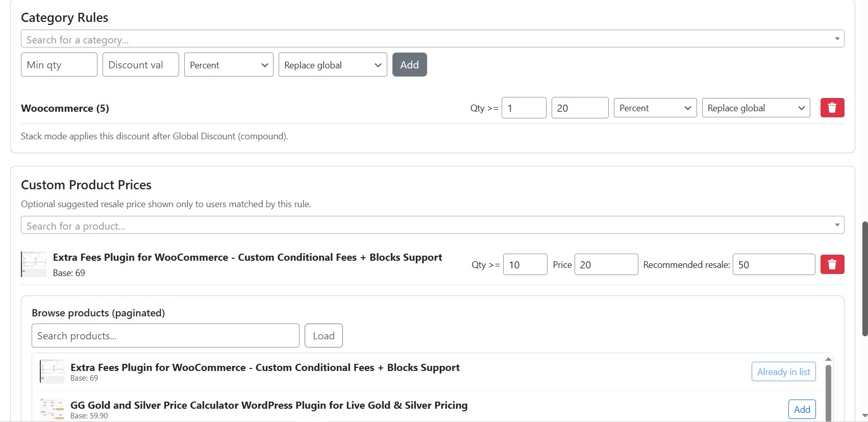Edit the Woocommerce Qty >= field showing 1
This screenshot has height=422, width=868.
(x=524, y=108)
